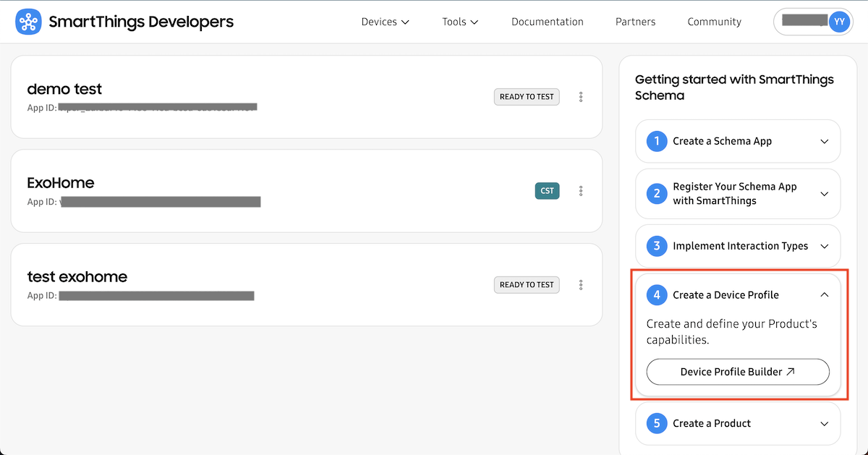Open the test exohome app card
868x455 pixels.
(x=307, y=285)
